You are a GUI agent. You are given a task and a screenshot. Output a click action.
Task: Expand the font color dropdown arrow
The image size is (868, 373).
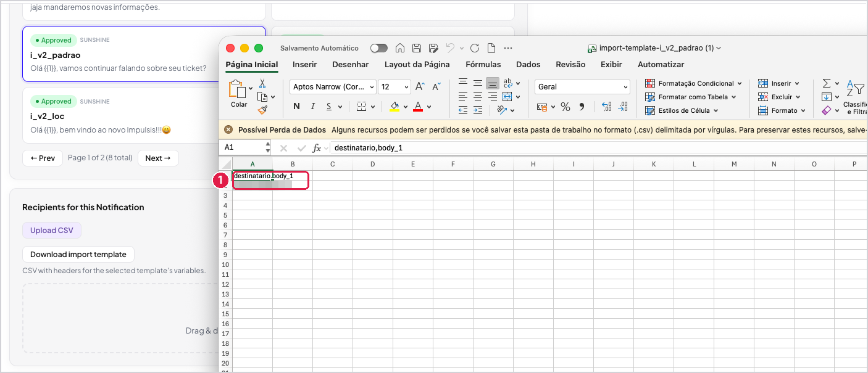[428, 107]
